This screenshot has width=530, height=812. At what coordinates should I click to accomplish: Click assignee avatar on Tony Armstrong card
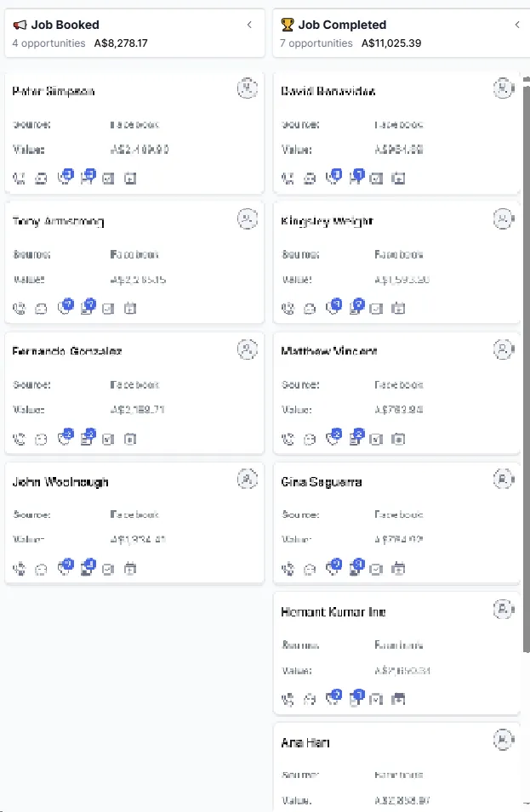247,219
